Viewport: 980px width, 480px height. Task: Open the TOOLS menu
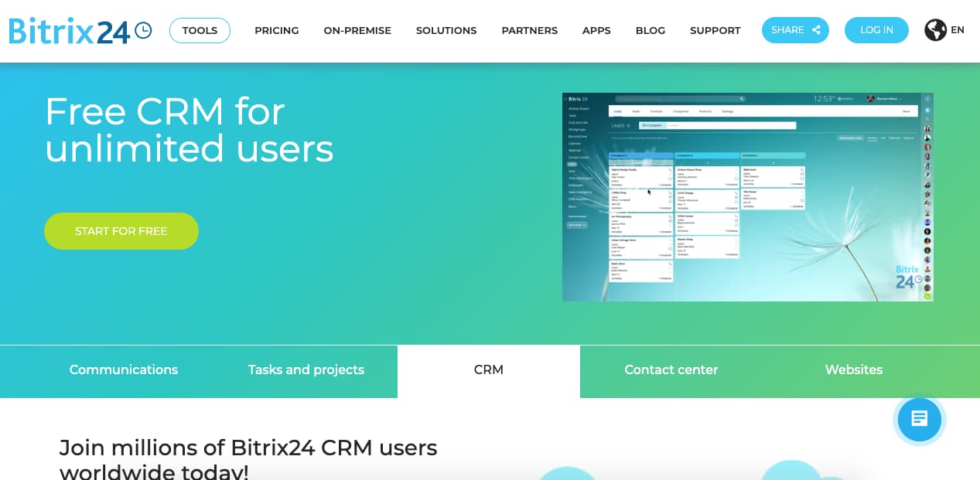(x=200, y=30)
